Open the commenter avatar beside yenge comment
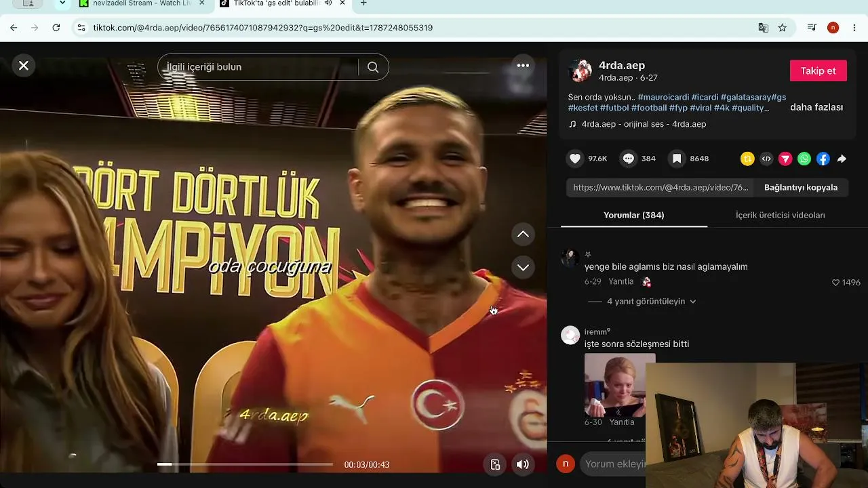The width and height of the screenshot is (868, 488). click(570, 258)
